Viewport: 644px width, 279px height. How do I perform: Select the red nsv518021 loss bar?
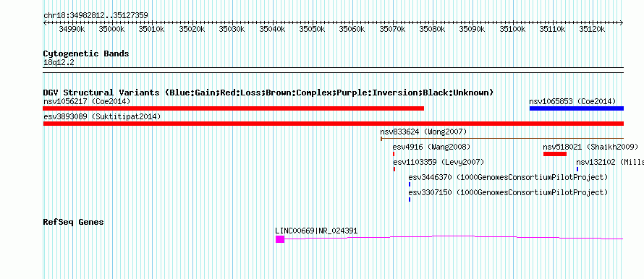tap(555, 154)
